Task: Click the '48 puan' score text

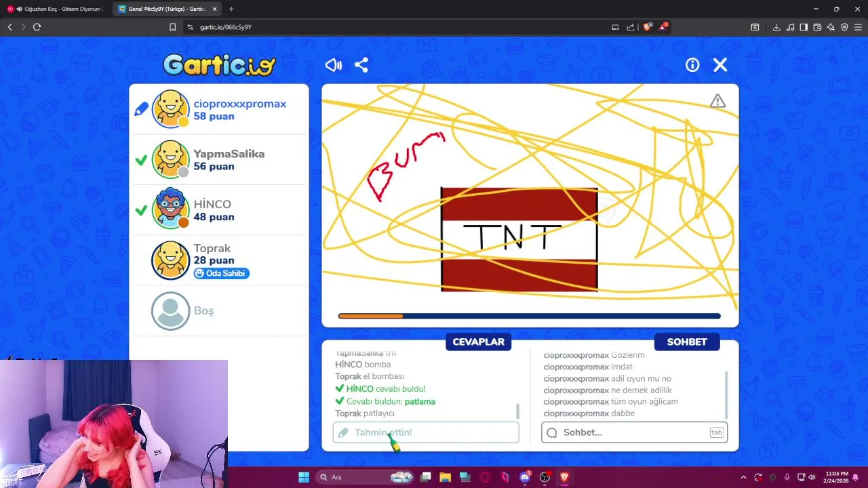Action: 214,217
